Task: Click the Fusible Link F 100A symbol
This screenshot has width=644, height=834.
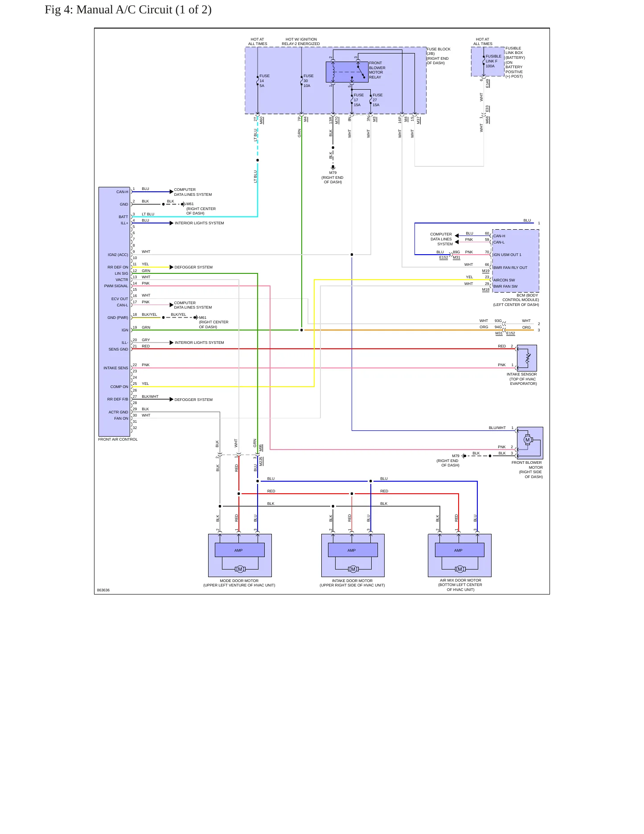Action: 484,61
